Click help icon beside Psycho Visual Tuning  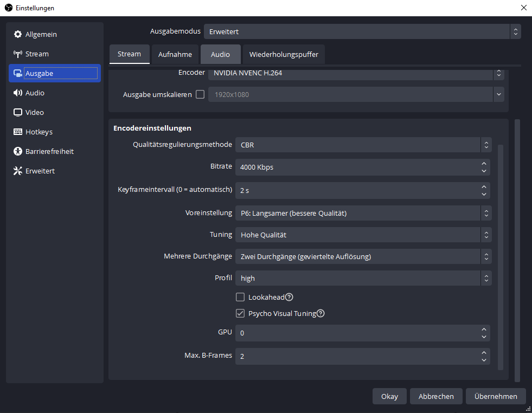click(321, 313)
